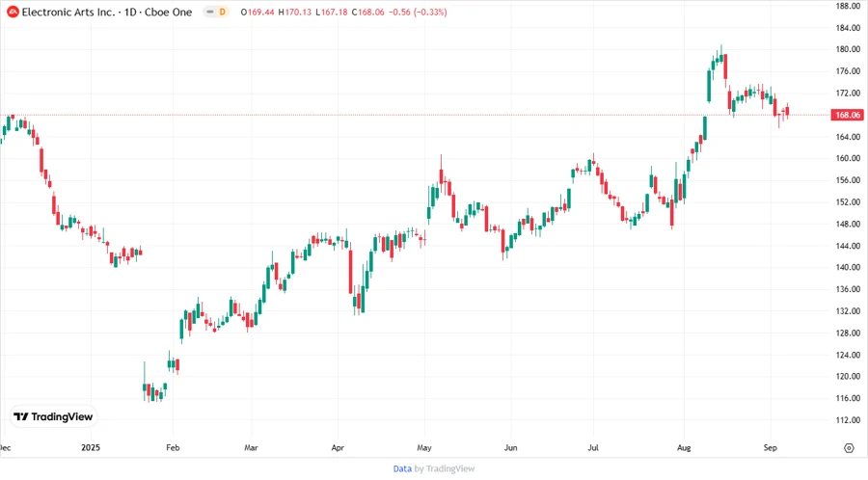Click the 184.00 price axis label
The width and height of the screenshot is (868, 480).
(x=848, y=28)
